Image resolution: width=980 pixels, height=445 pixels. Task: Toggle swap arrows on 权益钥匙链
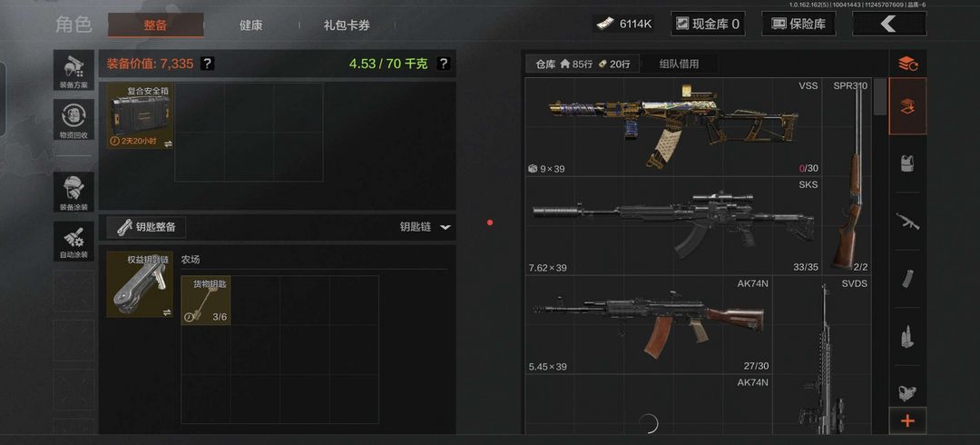pyautogui.click(x=167, y=311)
